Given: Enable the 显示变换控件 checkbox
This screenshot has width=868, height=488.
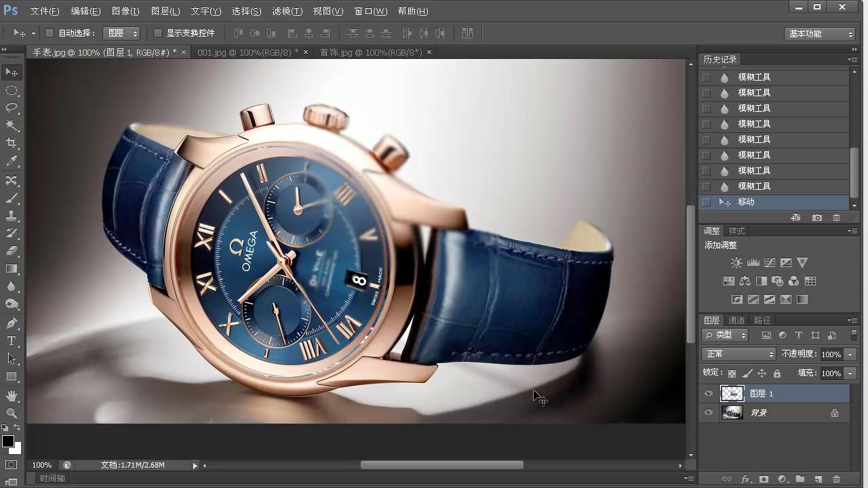Looking at the screenshot, I should [x=158, y=33].
